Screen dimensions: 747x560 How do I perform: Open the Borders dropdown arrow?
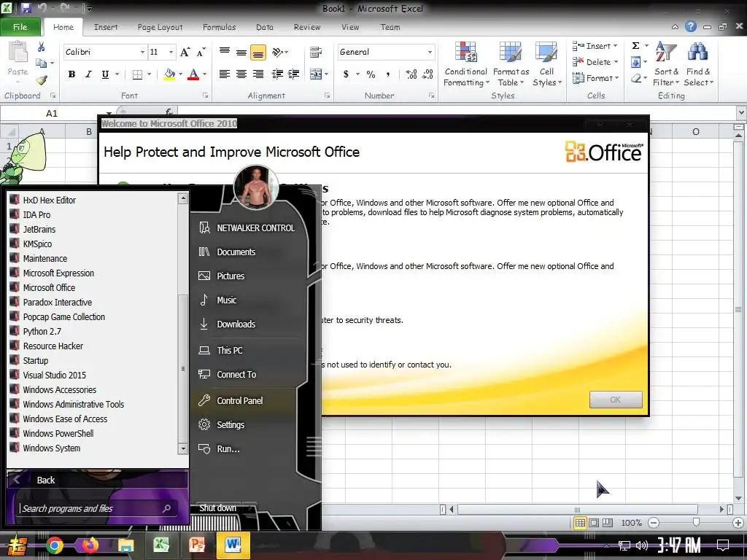coord(149,74)
